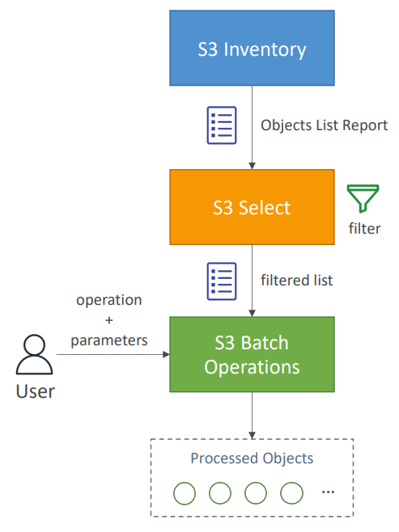Image resolution: width=399 pixels, height=532 pixels.
Task: Click the ellipsis after the green circles
Action: coord(328,492)
